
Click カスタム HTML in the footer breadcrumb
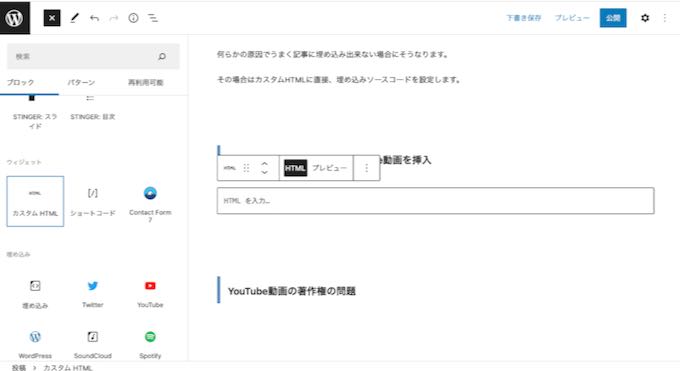click(68, 368)
